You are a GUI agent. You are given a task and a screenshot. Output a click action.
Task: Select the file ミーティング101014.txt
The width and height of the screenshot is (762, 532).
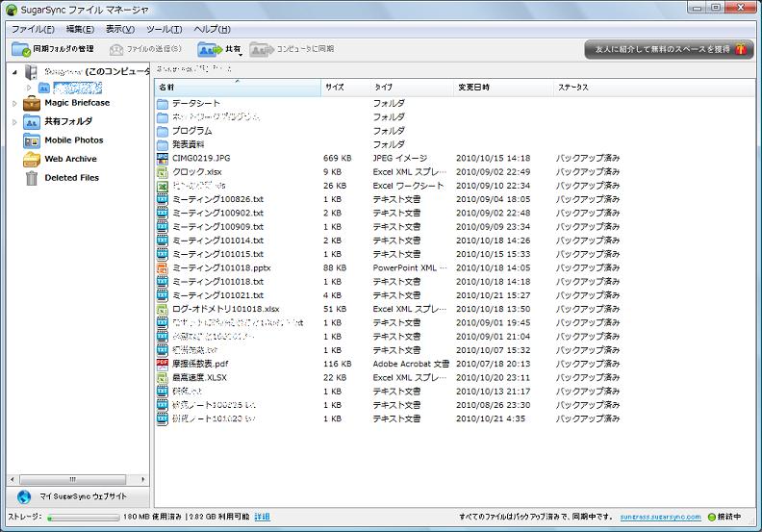coord(217,241)
